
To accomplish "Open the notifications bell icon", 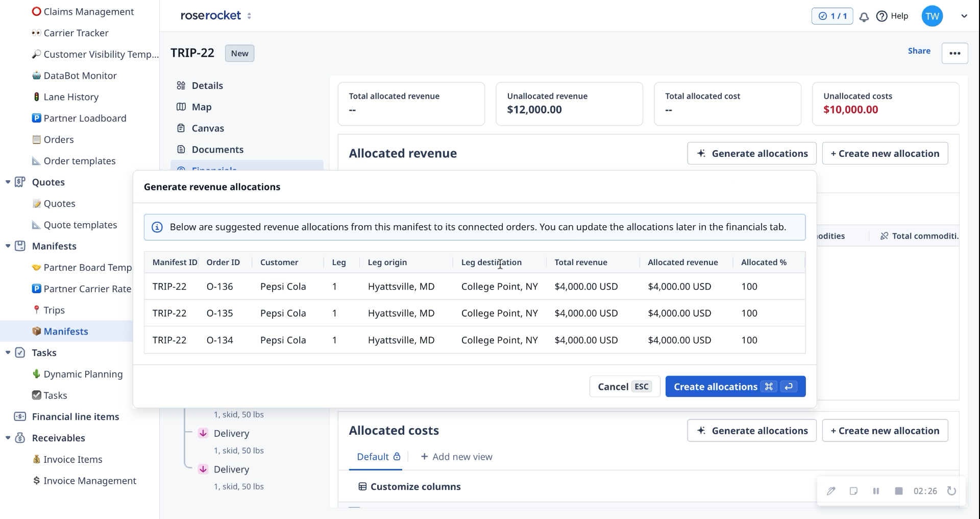I will pos(864,17).
